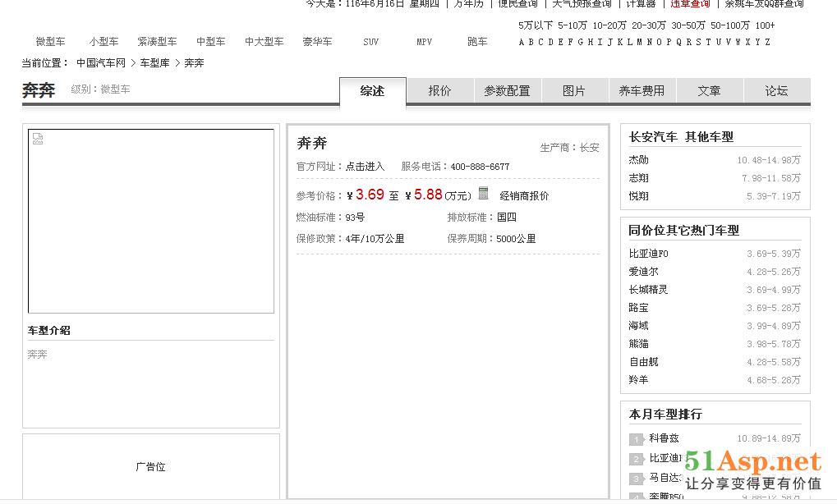Click the 服务电话 number 400-888-6677
This screenshot has width=837, height=504.
click(x=480, y=167)
